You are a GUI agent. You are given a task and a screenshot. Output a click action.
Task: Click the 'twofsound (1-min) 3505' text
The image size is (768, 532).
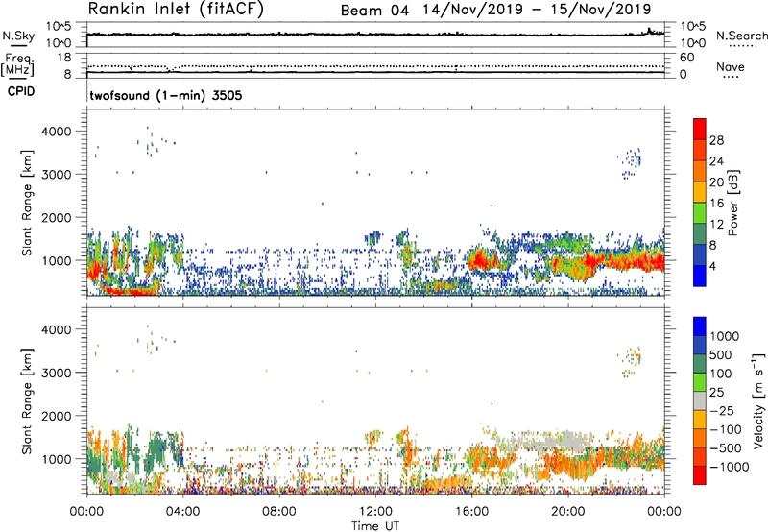pyautogui.click(x=165, y=95)
